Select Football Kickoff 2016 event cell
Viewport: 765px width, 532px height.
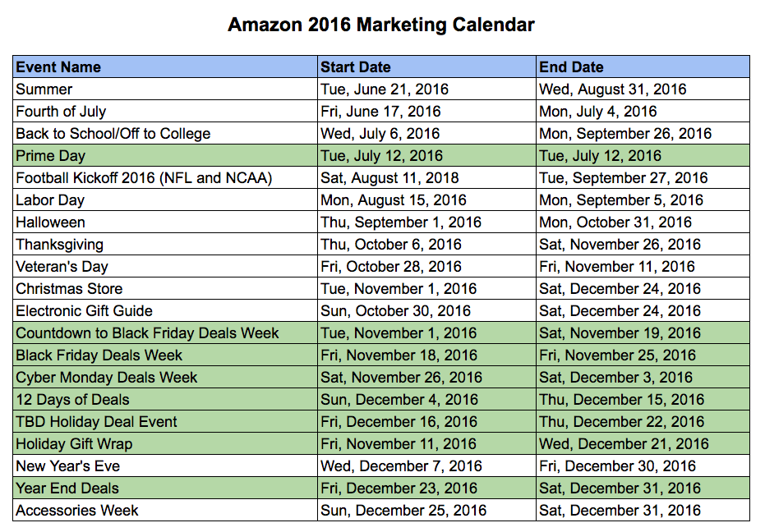165,178
